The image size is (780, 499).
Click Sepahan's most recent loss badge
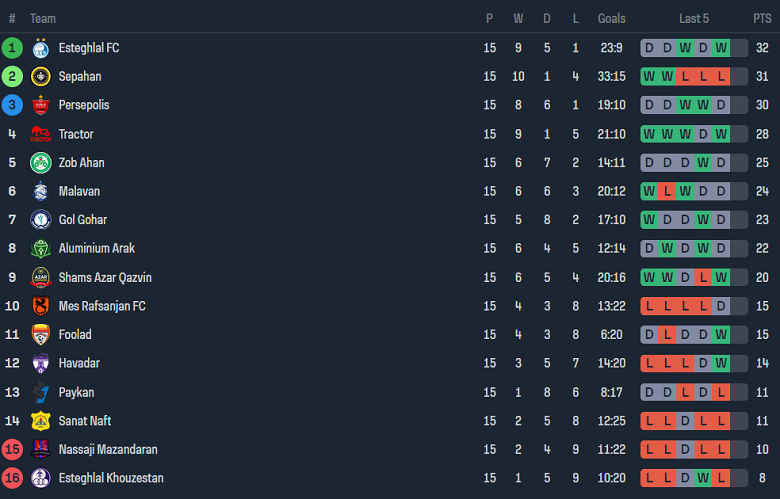721,77
